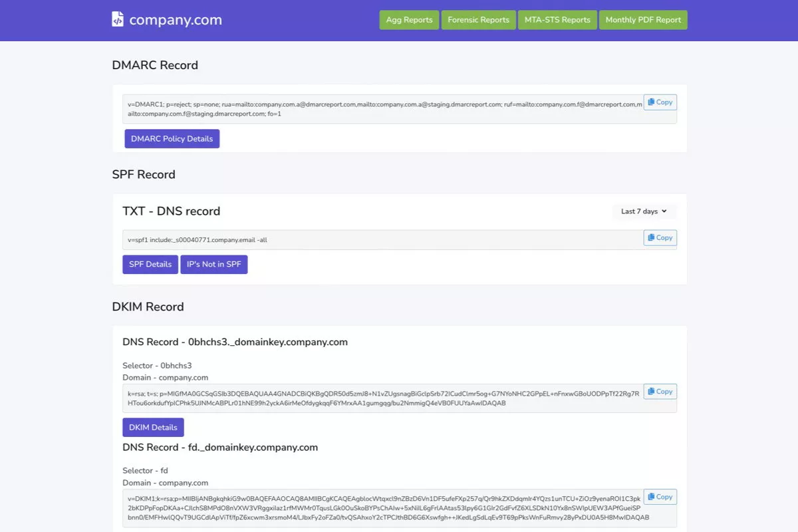Open the Monthly PDF Report
This screenshot has height=532, width=798.
tap(642, 20)
